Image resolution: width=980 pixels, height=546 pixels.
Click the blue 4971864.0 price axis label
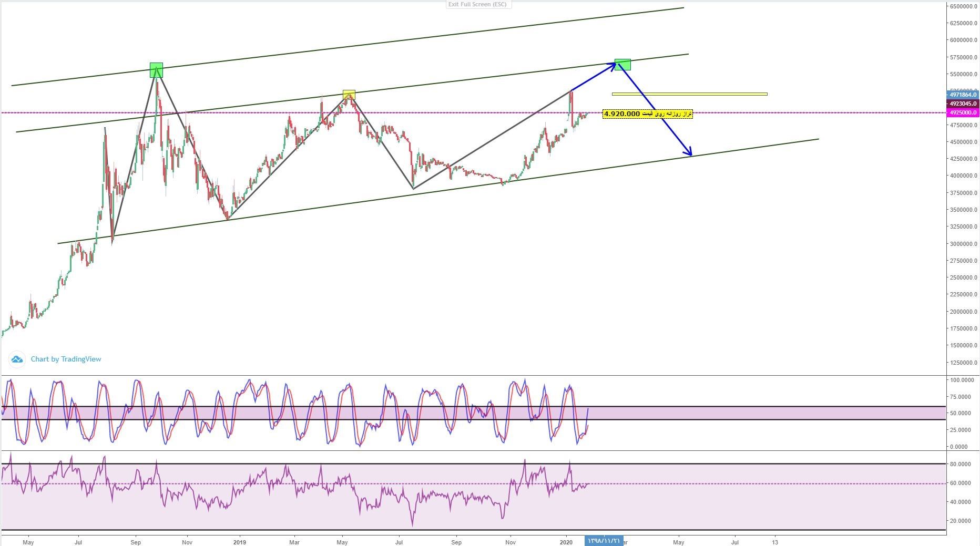pos(962,95)
